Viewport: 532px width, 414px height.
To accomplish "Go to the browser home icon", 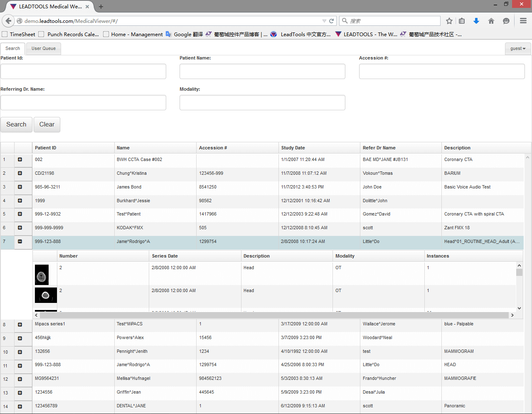I will click(491, 21).
